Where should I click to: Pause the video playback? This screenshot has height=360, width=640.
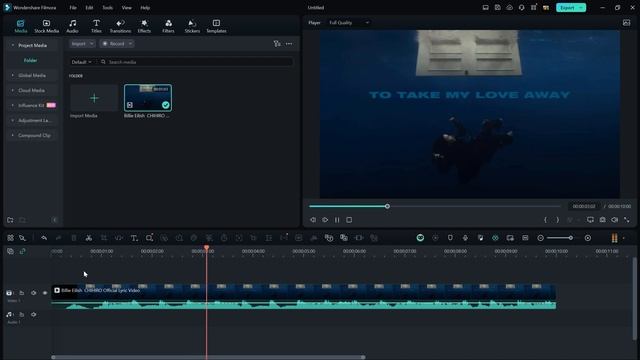[x=337, y=220]
